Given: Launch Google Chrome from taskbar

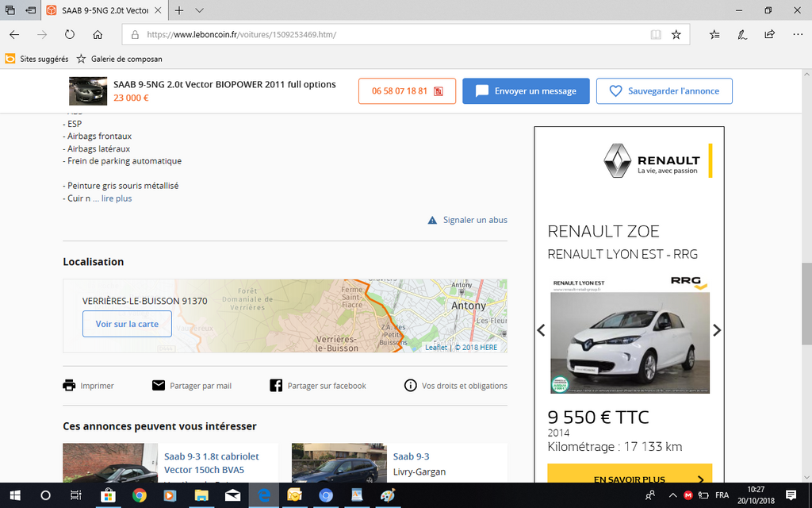Looking at the screenshot, I should click(x=139, y=495).
